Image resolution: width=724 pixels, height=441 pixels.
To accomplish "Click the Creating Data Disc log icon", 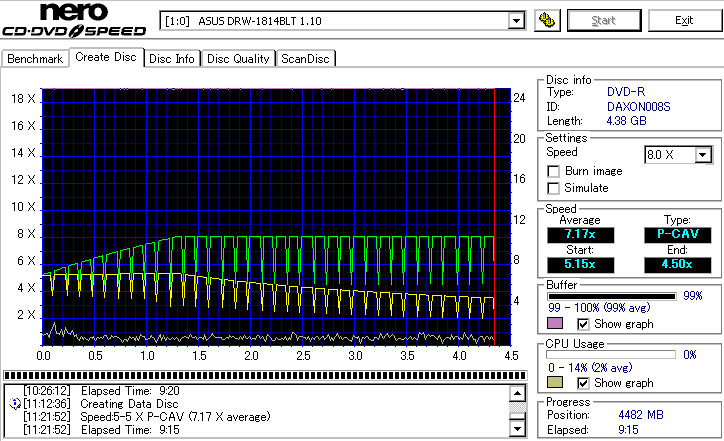I will (15, 402).
